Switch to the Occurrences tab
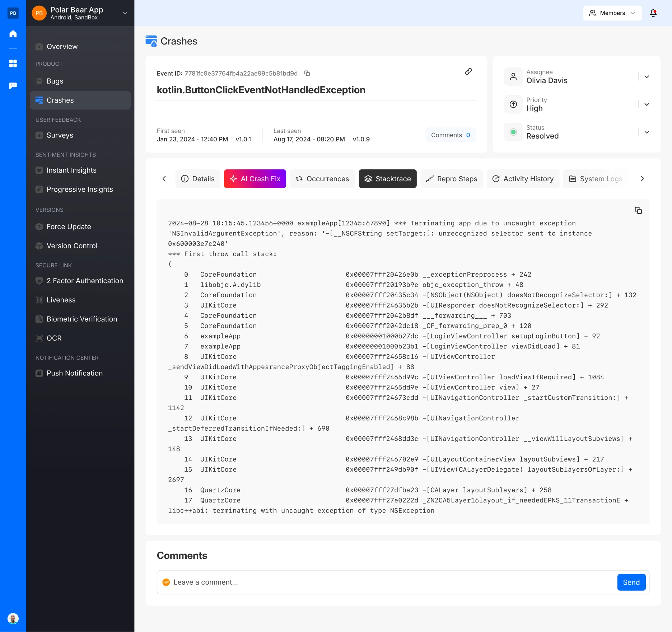The image size is (672, 632). tap(322, 179)
